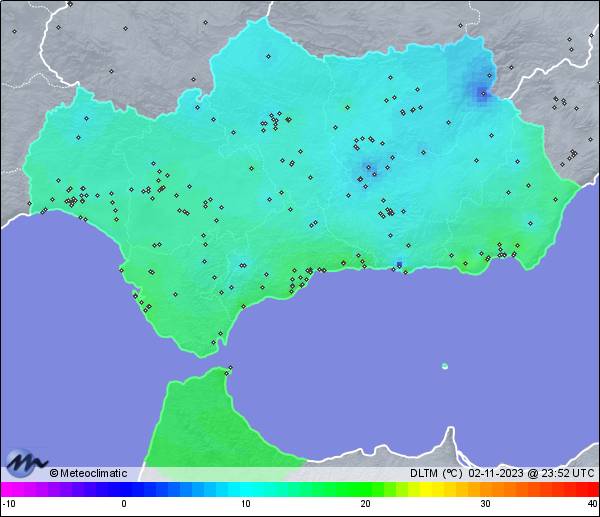Viewport: 600px width, 517px height.
Task: Select the station marker on the small sea island
Action: click(445, 366)
